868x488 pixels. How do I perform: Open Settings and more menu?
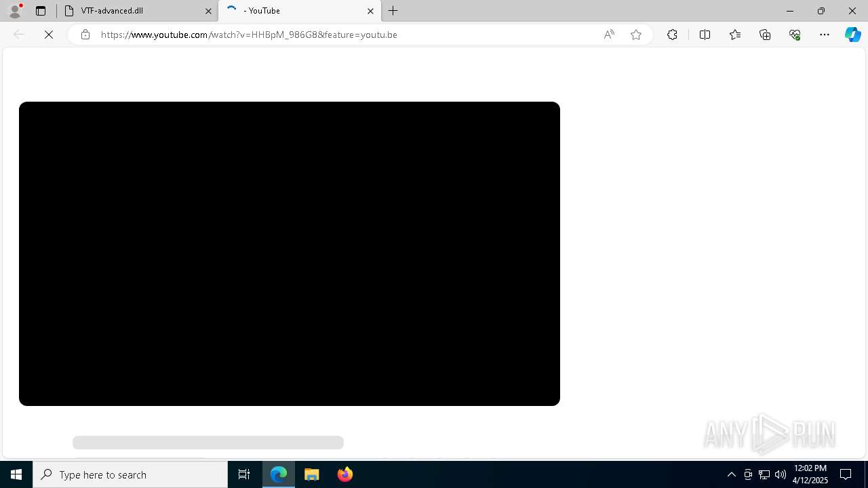[x=825, y=35]
